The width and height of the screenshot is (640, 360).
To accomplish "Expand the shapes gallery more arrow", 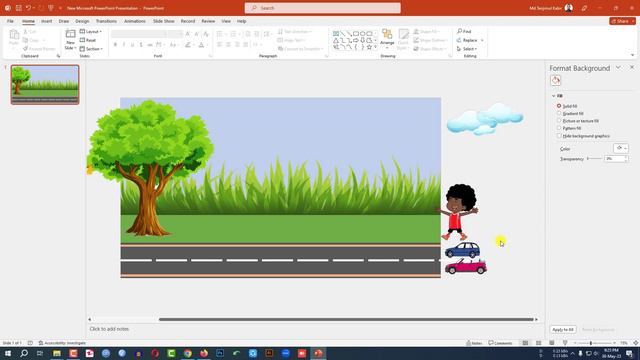I will click(376, 48).
